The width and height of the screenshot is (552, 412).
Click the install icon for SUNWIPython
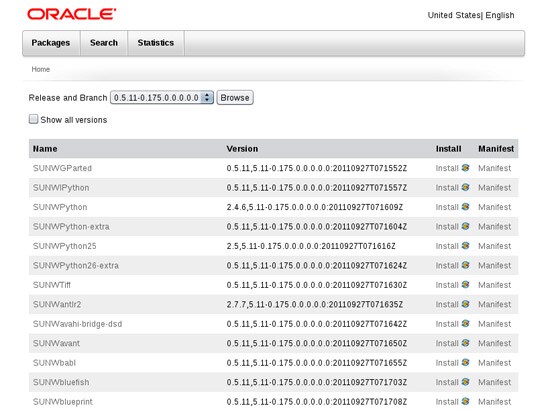pyautogui.click(x=465, y=187)
